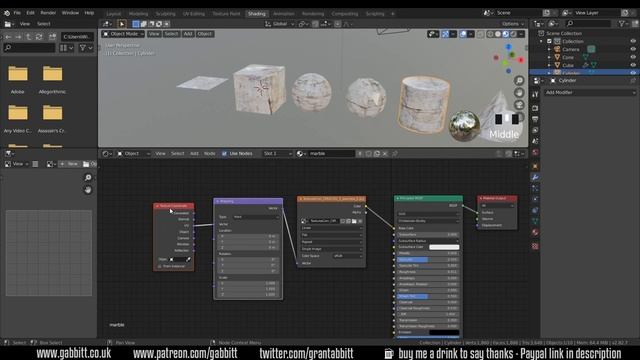The width and height of the screenshot is (640, 360).
Task: Open the viewport View menu
Action: pos(154,34)
